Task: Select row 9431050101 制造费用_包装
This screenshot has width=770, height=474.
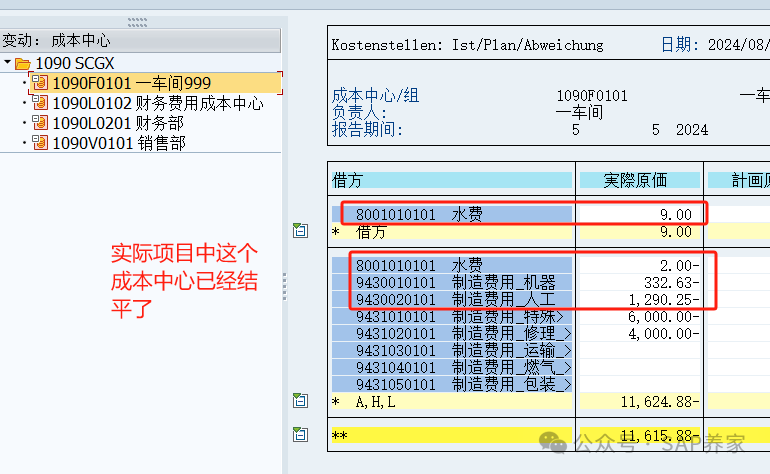Action: point(452,384)
